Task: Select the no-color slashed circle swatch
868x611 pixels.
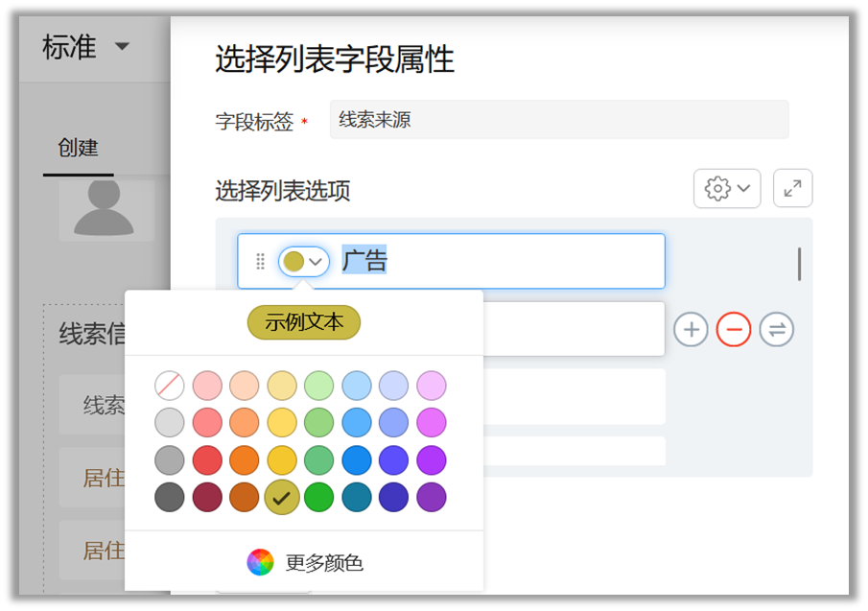Action: pyautogui.click(x=170, y=387)
